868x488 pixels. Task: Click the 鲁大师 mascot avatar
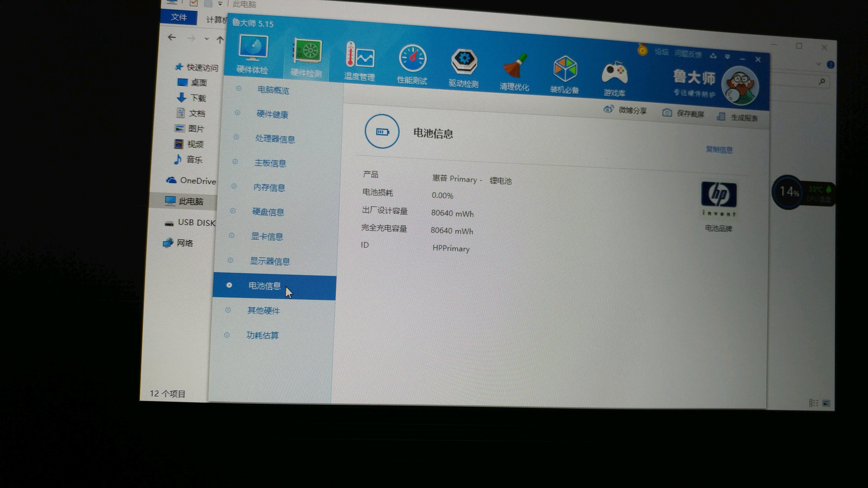740,85
